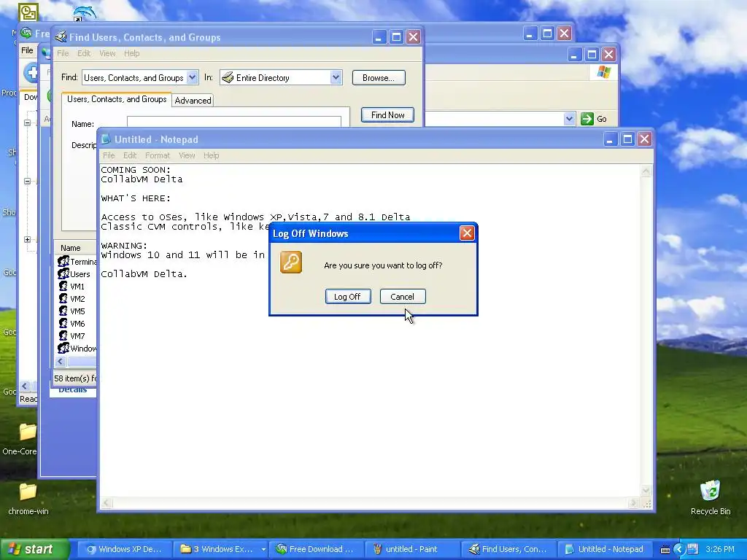Click address bar dropdown arrow in Explorer window
Screen dimensions: 747x560
(x=569, y=119)
